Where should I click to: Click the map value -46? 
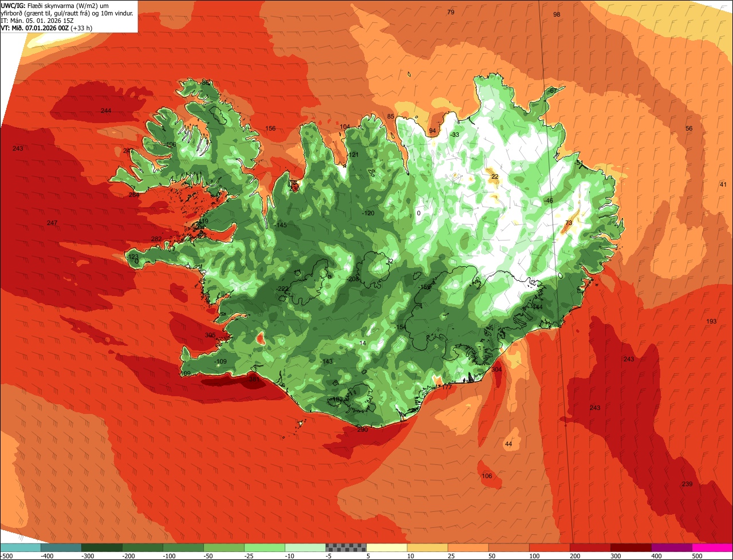[x=549, y=200]
